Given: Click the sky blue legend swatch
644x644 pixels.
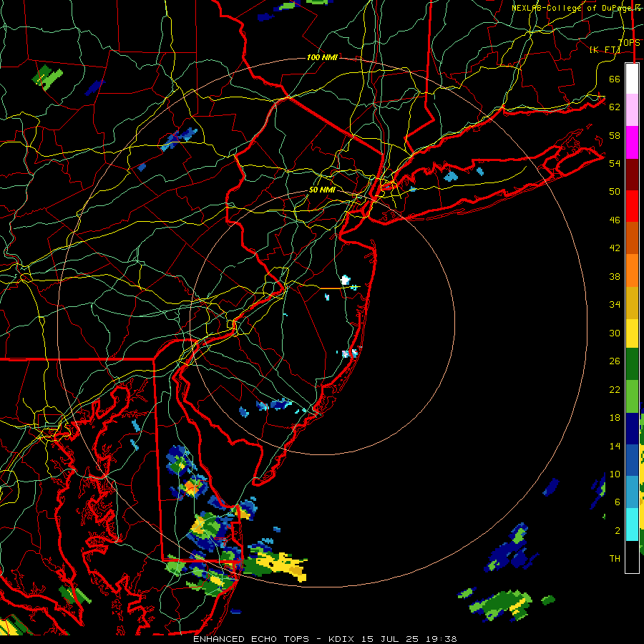Looking at the screenshot, I should (632, 492).
